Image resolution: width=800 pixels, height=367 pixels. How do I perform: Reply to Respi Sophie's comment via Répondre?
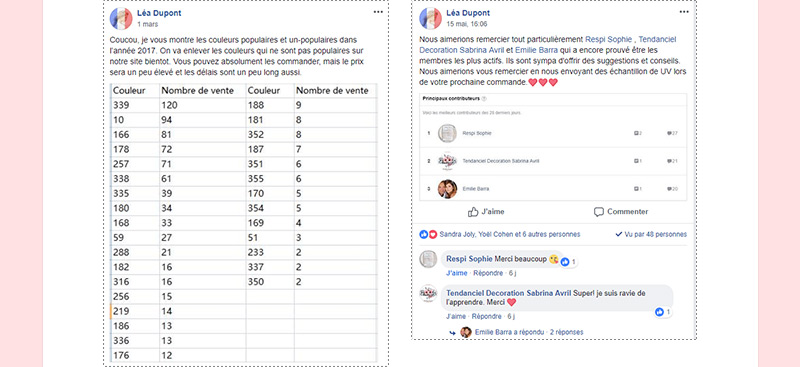pos(488,273)
